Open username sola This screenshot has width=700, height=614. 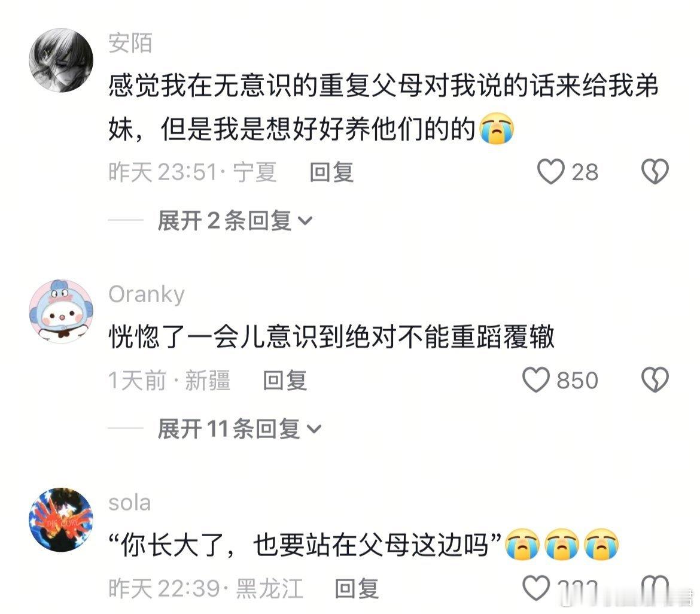129,503
